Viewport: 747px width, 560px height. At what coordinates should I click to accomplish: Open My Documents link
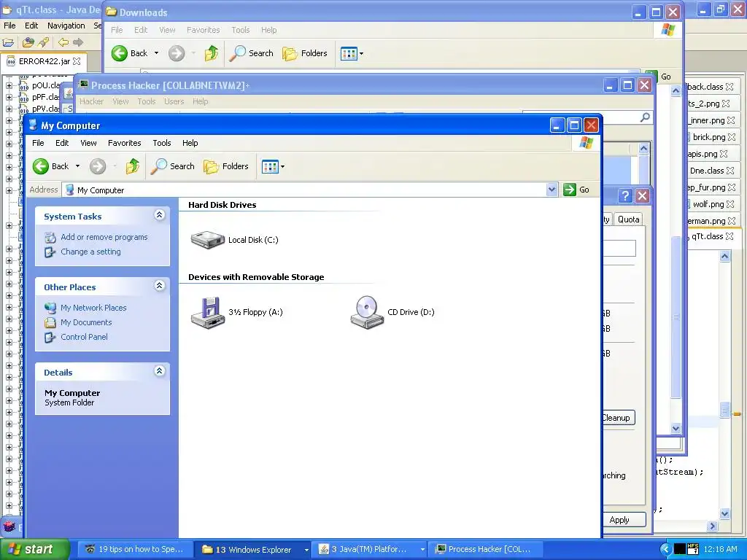[86, 322]
